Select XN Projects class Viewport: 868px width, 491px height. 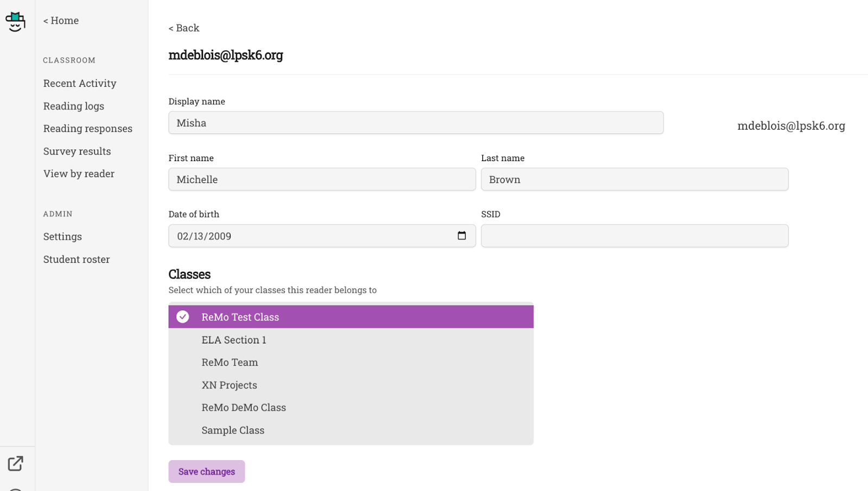tap(351, 385)
